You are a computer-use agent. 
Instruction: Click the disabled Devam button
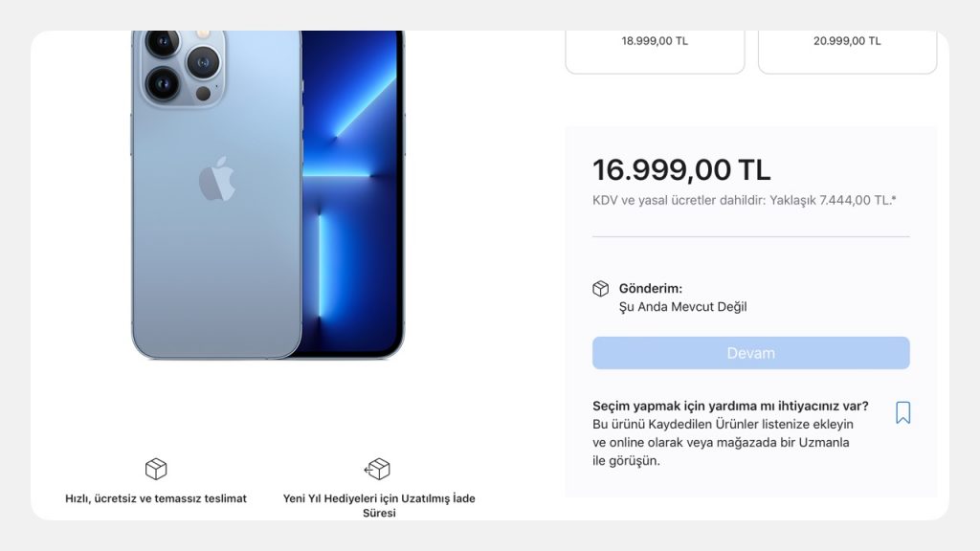(x=750, y=353)
